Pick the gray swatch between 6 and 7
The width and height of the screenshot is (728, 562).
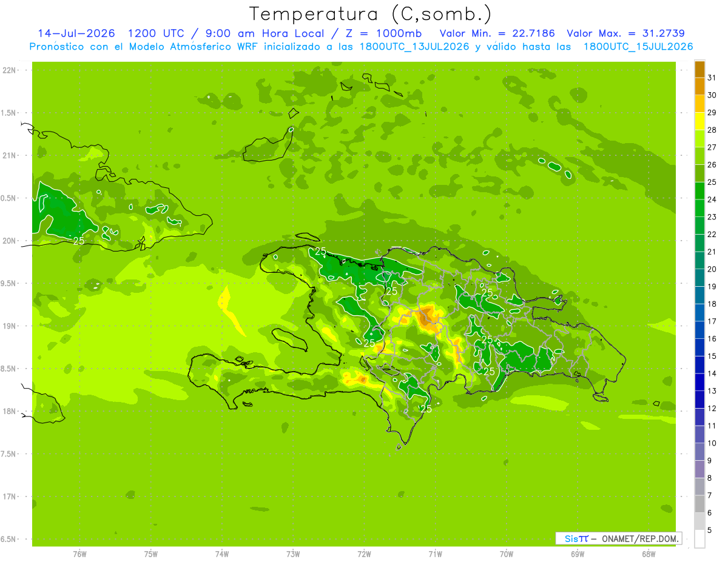tap(699, 504)
